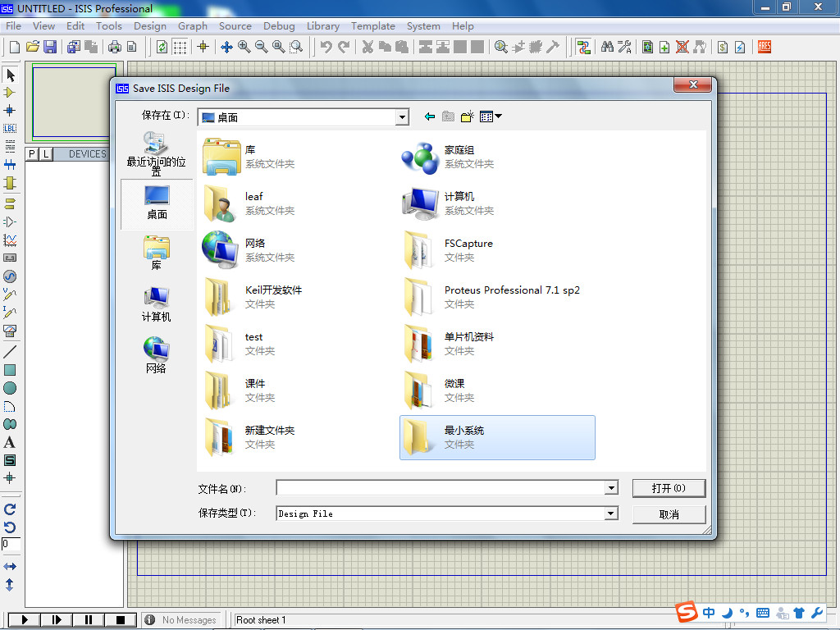Expand the 保存类型 Design File dropdown
The width and height of the screenshot is (840, 630).
click(x=610, y=514)
